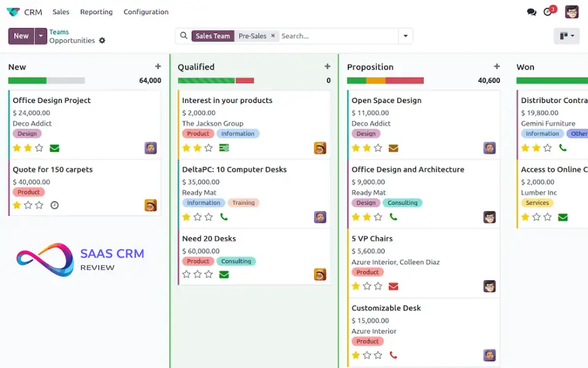This screenshot has height=368, width=588.
Task: Open the Configuration menu
Action: 146,12
